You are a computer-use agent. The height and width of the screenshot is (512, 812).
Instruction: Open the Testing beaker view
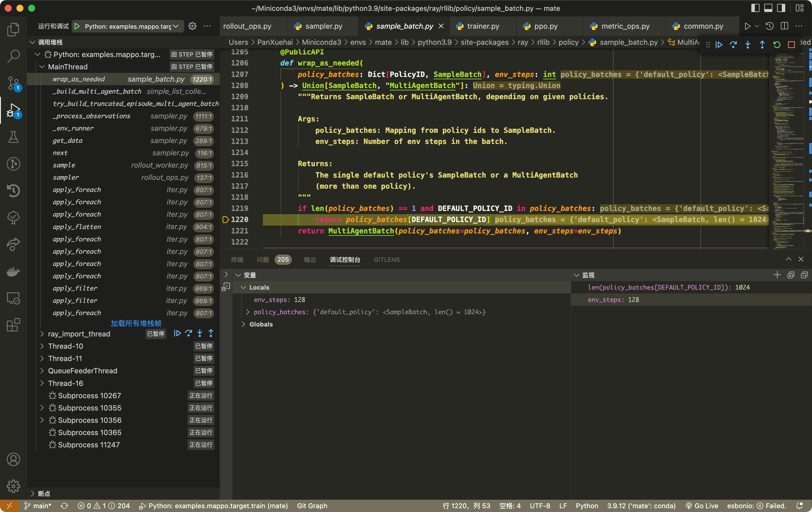(x=13, y=137)
